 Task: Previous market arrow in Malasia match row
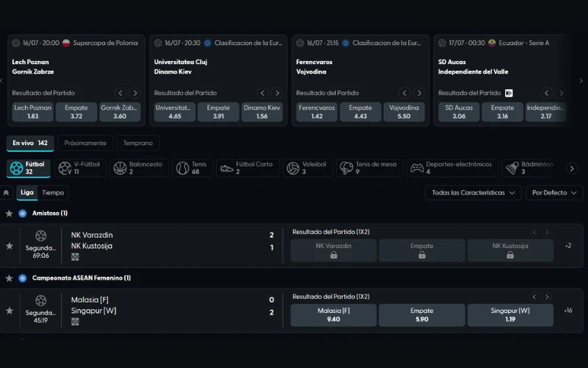[x=534, y=297]
